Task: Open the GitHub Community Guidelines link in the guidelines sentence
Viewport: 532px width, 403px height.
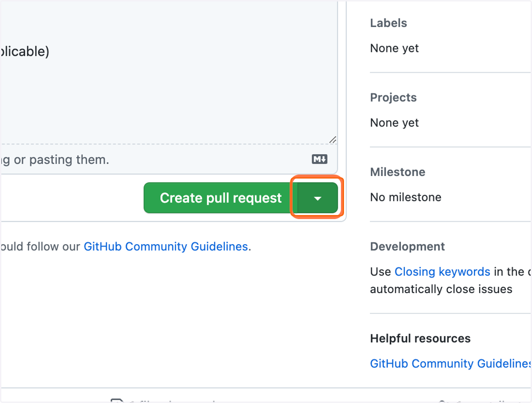Action: (x=166, y=246)
